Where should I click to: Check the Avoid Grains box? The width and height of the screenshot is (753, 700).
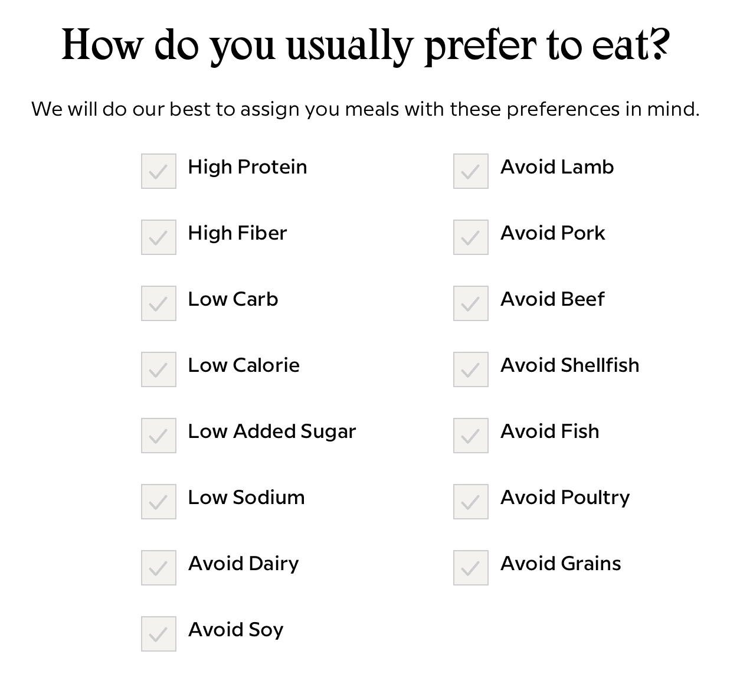pos(471,568)
